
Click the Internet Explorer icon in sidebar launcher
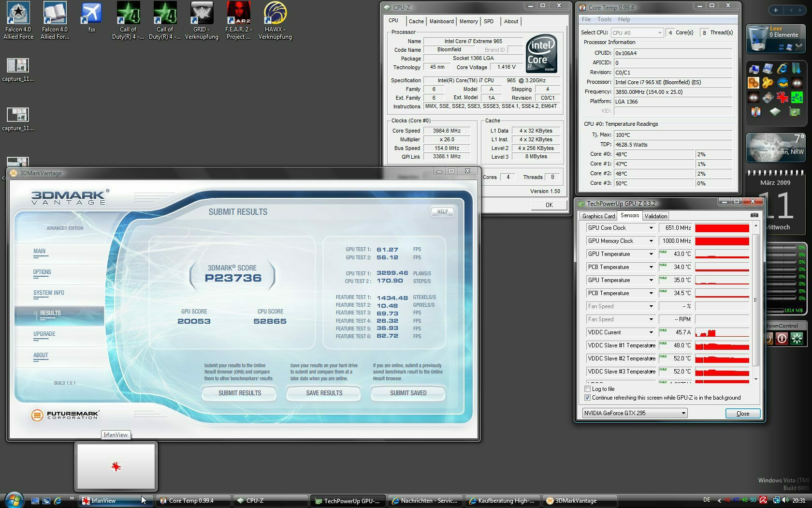pos(782,69)
